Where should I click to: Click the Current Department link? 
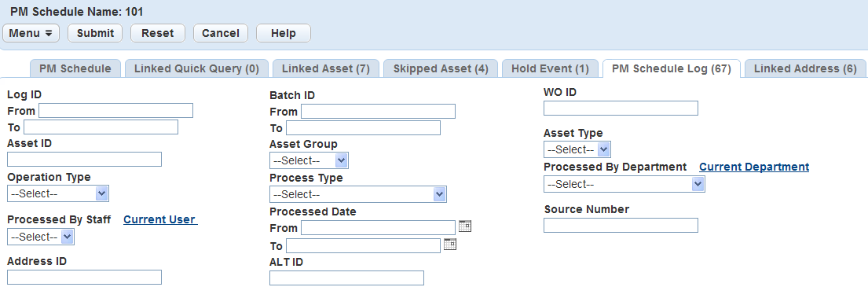pos(754,167)
